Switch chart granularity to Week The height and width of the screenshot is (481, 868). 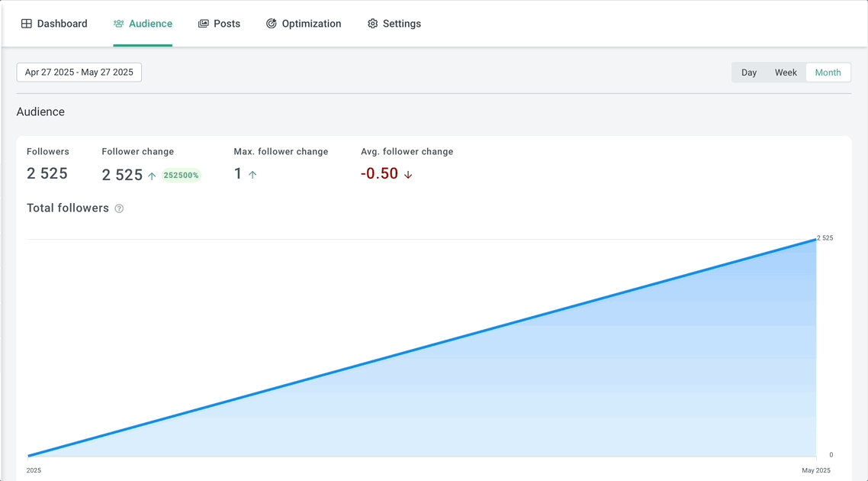(786, 73)
